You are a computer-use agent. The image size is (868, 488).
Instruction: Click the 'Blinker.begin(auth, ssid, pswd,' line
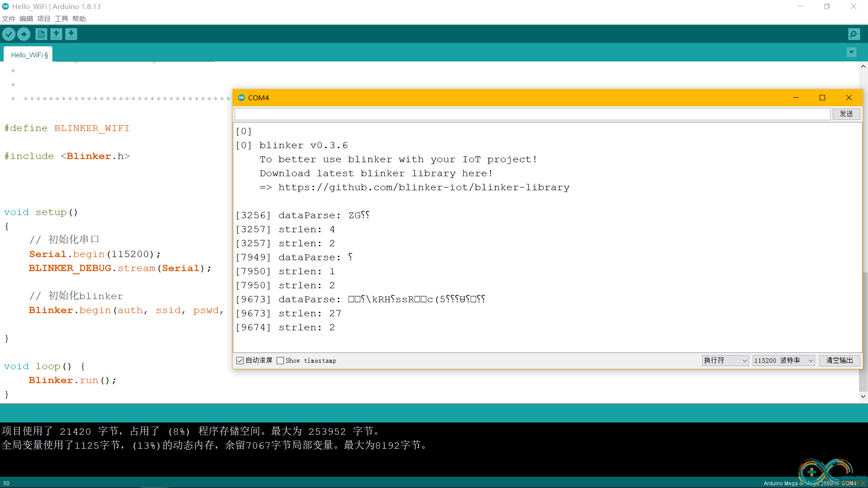pos(127,310)
